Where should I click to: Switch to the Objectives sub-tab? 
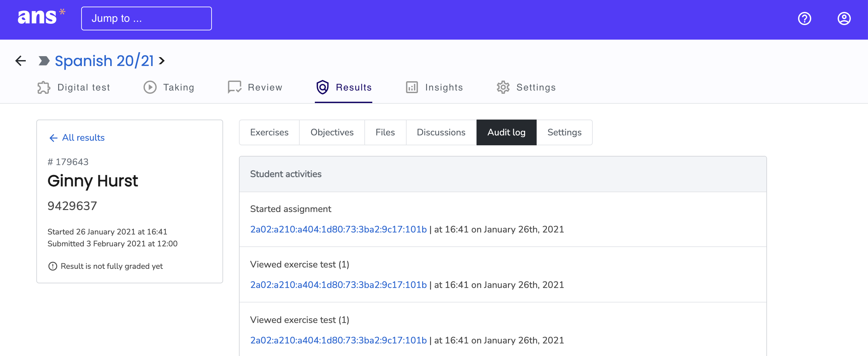[x=332, y=132]
